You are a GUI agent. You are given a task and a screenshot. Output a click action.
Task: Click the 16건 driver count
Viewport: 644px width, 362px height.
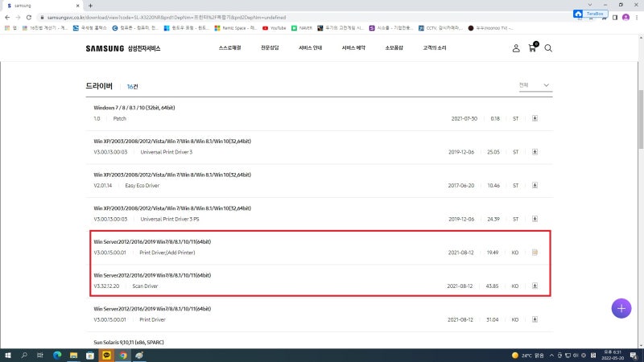coord(132,87)
